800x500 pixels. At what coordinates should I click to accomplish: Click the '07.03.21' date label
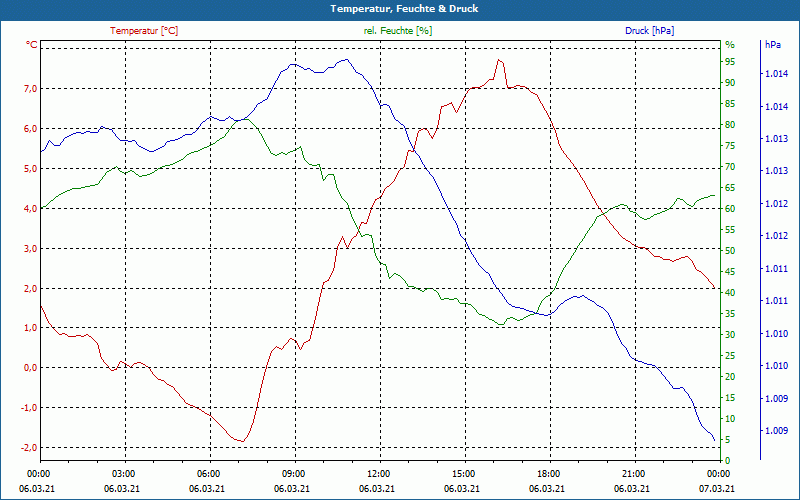click(717, 489)
